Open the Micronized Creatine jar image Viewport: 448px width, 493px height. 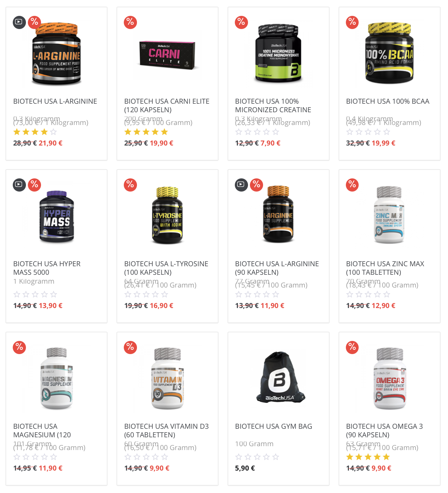click(x=279, y=53)
